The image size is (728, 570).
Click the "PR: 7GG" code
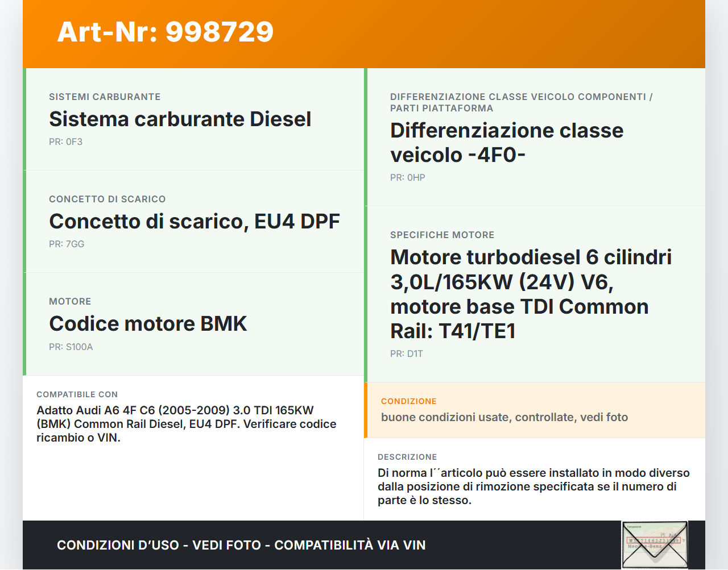(67, 244)
